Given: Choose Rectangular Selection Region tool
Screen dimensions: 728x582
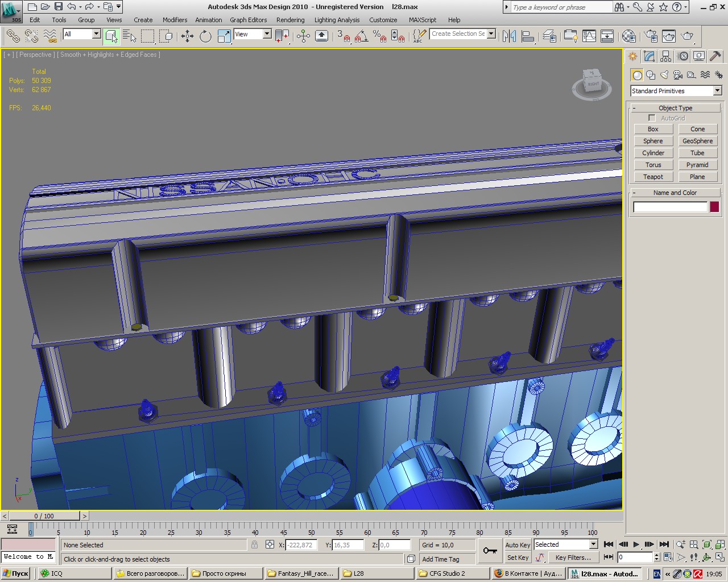Looking at the screenshot, I should coord(148,36).
